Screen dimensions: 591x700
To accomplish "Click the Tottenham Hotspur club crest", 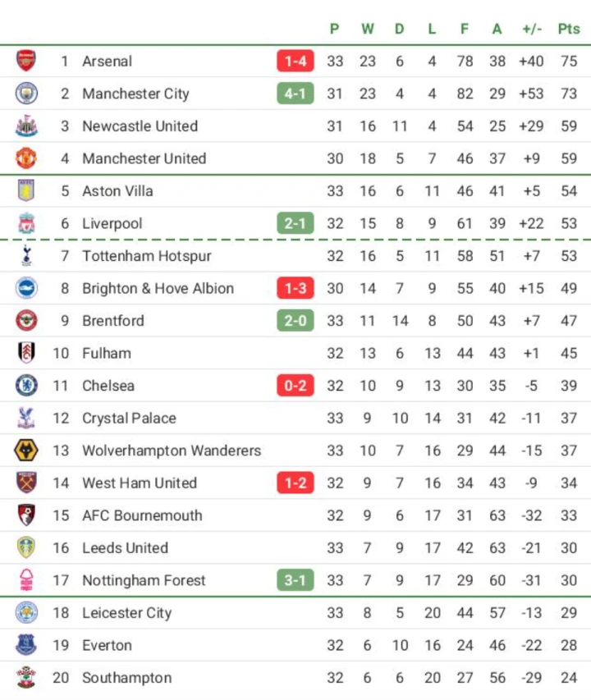I will [x=26, y=255].
